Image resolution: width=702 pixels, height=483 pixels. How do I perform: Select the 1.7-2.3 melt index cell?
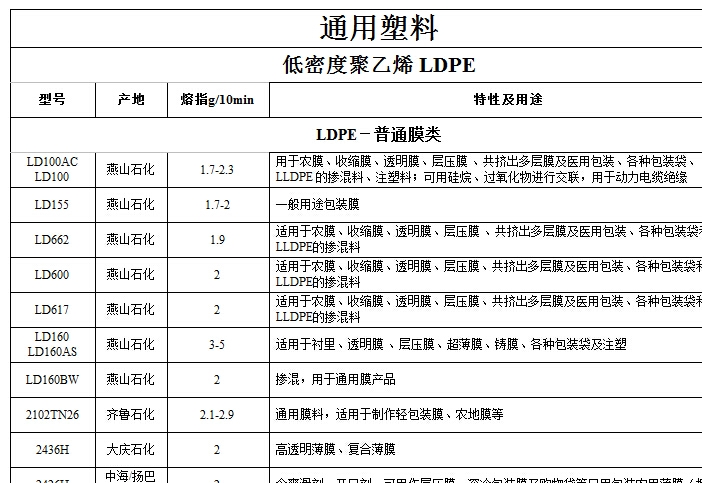(x=217, y=170)
